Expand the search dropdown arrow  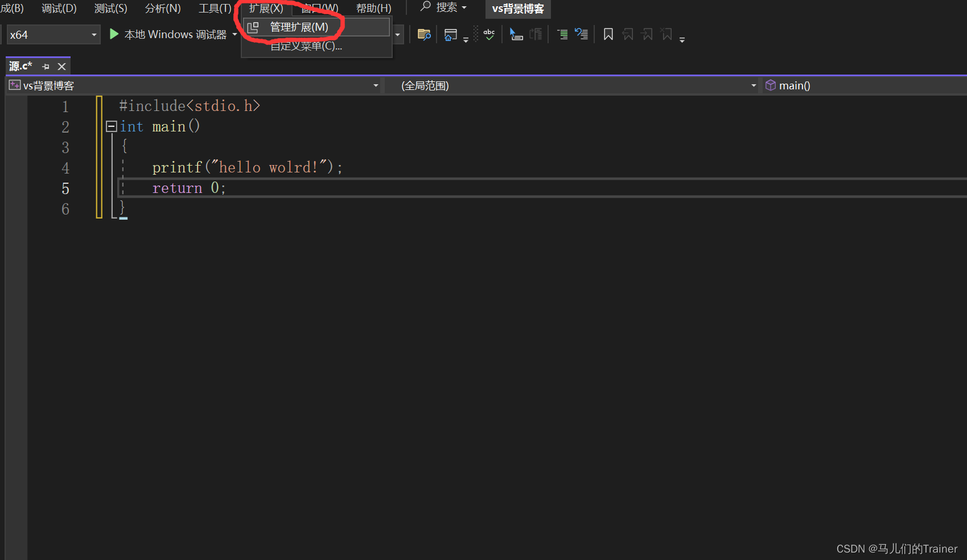[x=464, y=8]
